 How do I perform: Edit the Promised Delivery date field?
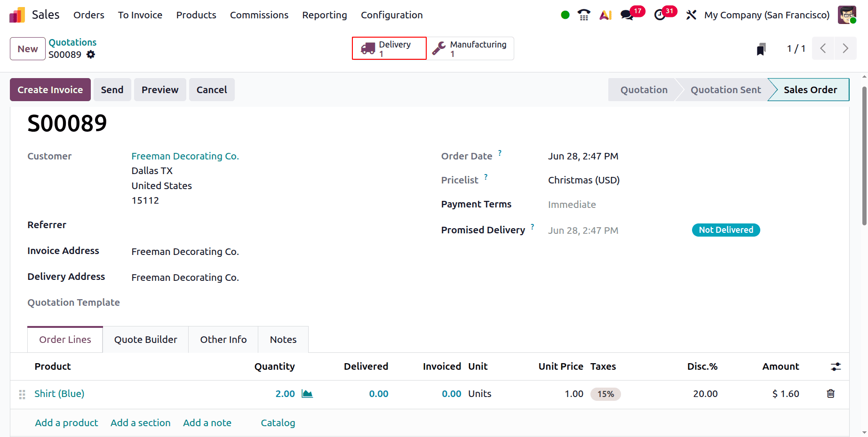tap(583, 230)
